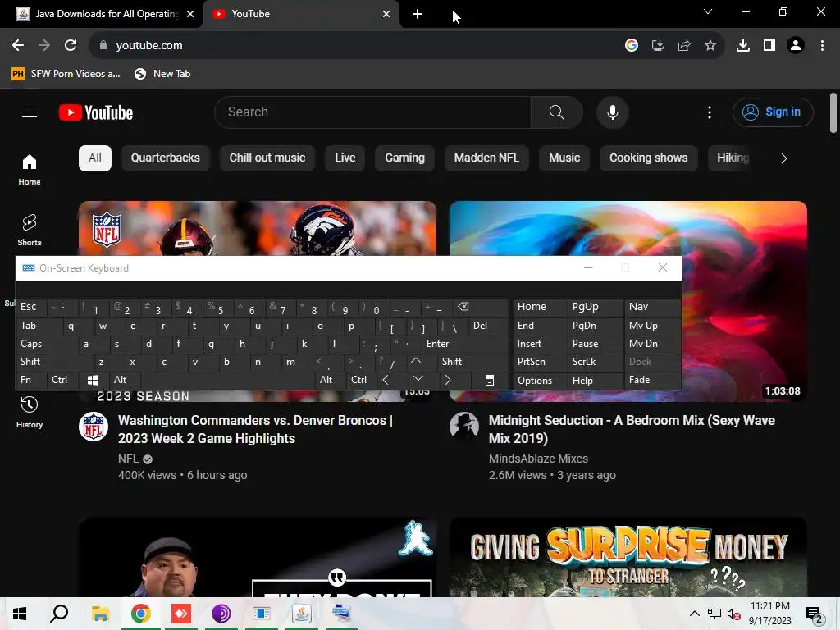Image resolution: width=840 pixels, height=630 pixels.
Task: Open the share this page icon
Action: coord(684,46)
